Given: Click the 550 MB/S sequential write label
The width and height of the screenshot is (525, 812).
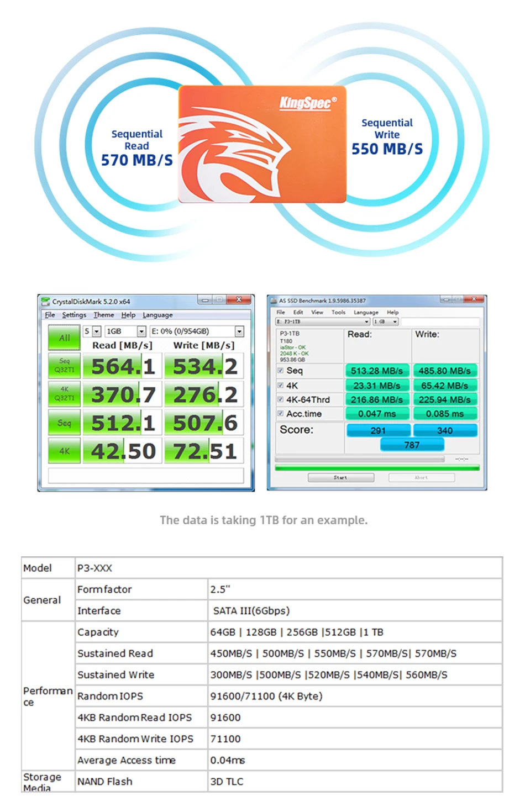Looking at the screenshot, I should click(x=387, y=149).
